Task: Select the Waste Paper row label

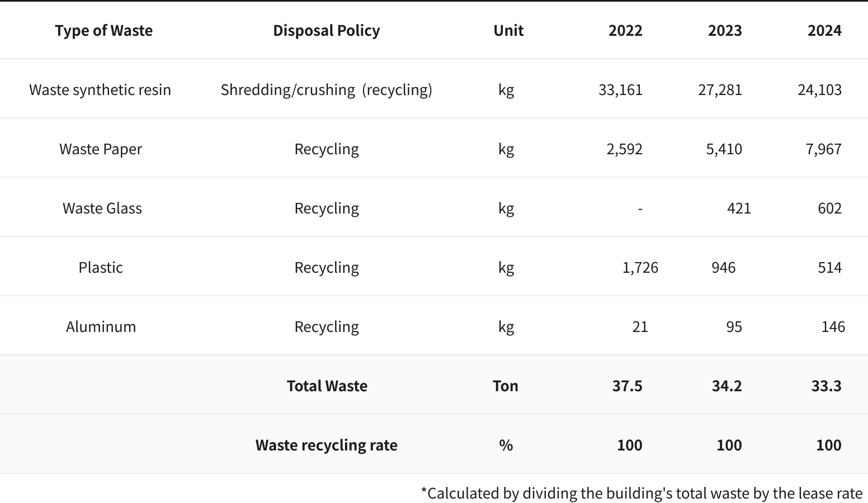Action: (x=101, y=149)
